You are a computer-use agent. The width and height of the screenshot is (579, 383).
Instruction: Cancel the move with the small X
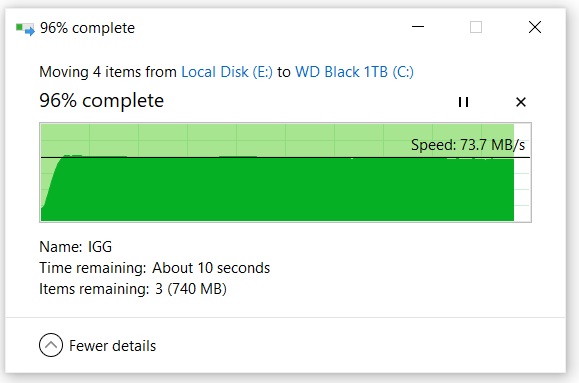pyautogui.click(x=521, y=102)
